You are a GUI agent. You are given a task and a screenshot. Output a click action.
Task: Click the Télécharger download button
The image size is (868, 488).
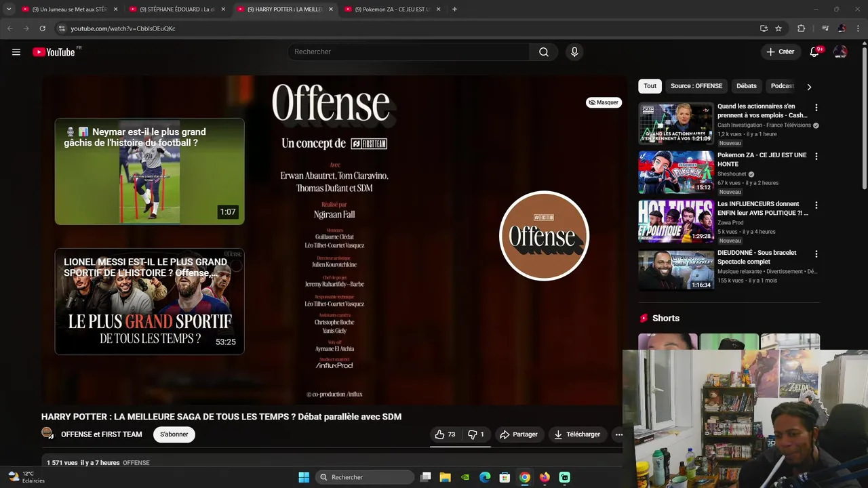pyautogui.click(x=577, y=434)
